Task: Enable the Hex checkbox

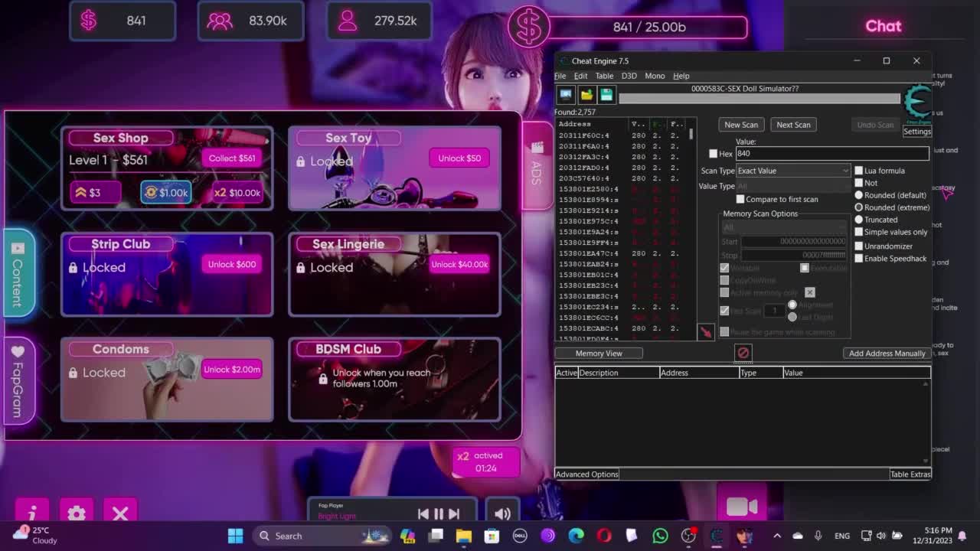Action: point(714,154)
